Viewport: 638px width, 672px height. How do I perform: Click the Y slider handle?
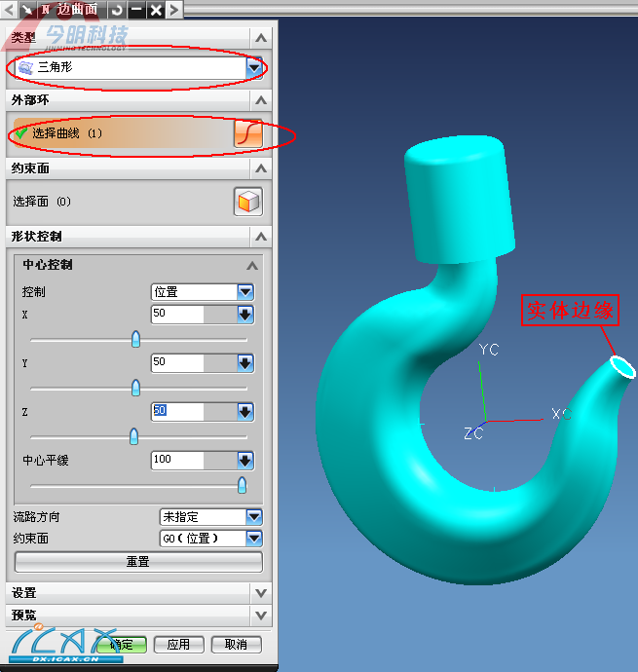click(x=136, y=388)
